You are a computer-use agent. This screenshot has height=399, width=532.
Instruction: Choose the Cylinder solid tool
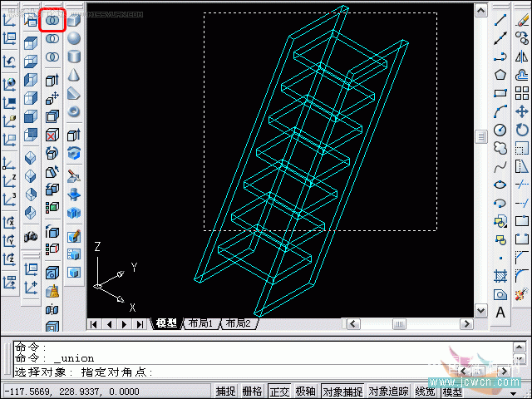click(74, 57)
